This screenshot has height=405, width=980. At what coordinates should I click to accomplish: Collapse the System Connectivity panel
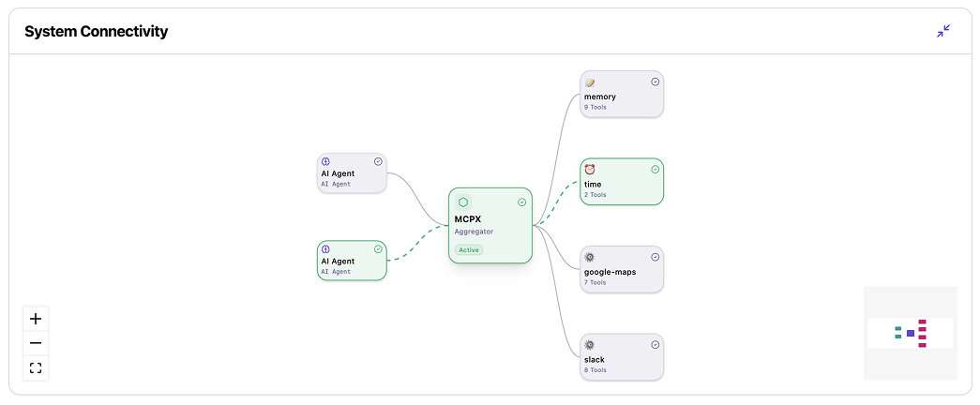pyautogui.click(x=943, y=31)
